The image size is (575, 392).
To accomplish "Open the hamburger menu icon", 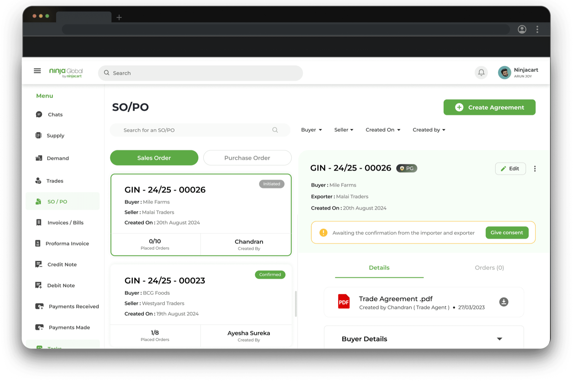I will click(37, 71).
